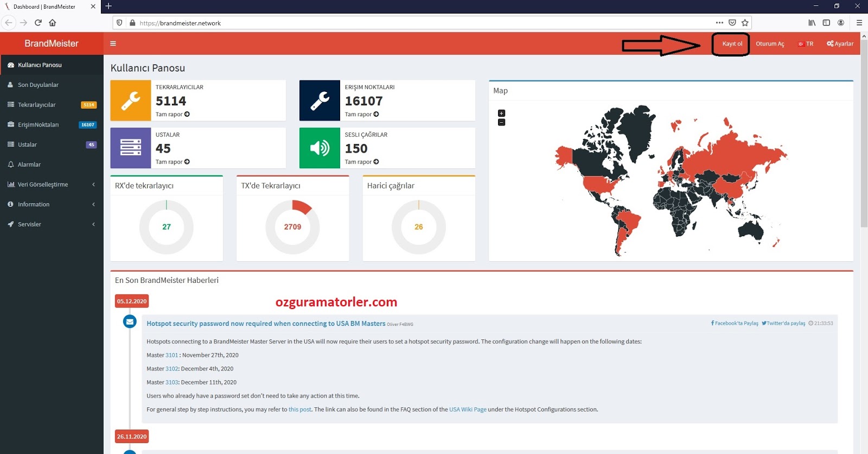Click the Harici çağrılar donut gauge
This screenshot has width=868, height=454.
419,227
